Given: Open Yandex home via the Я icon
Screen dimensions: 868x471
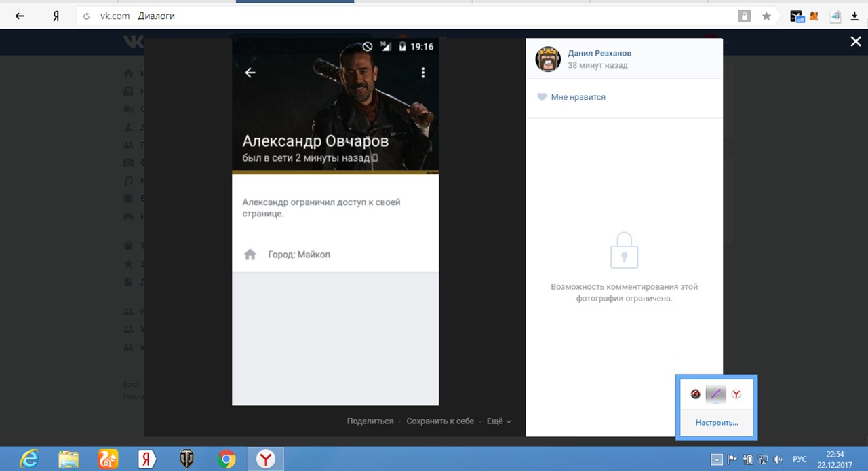Looking at the screenshot, I should tap(56, 16).
